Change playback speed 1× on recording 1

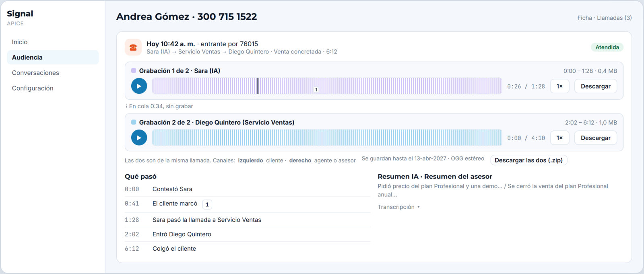tap(559, 86)
